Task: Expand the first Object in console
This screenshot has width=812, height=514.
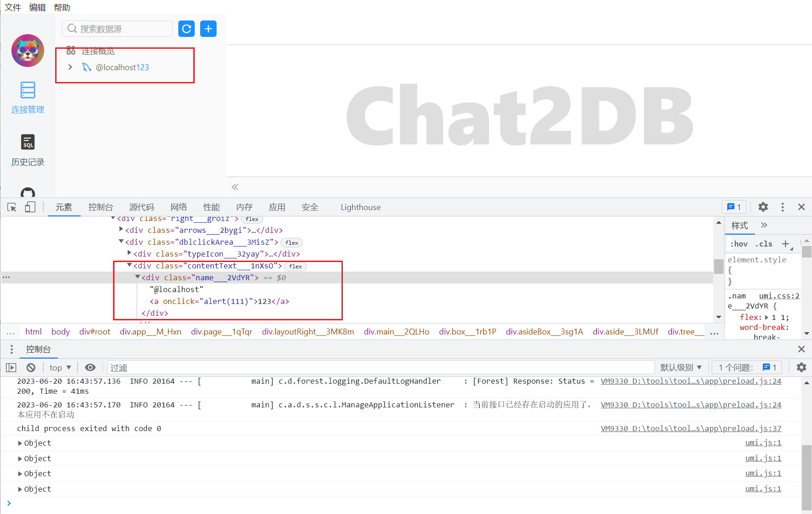Action: 20,442
